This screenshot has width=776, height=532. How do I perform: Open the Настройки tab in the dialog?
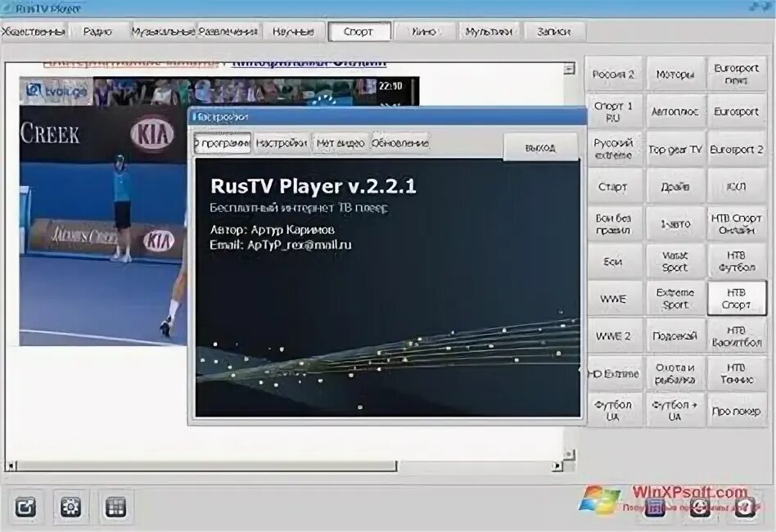282,143
